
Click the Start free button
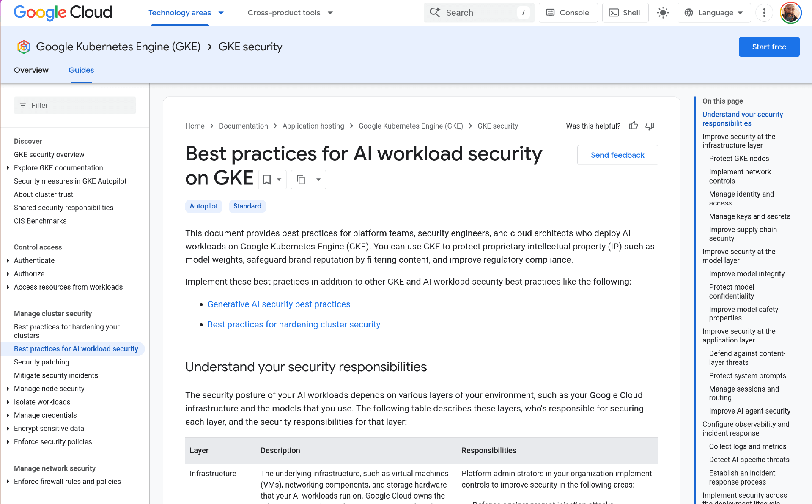point(769,47)
